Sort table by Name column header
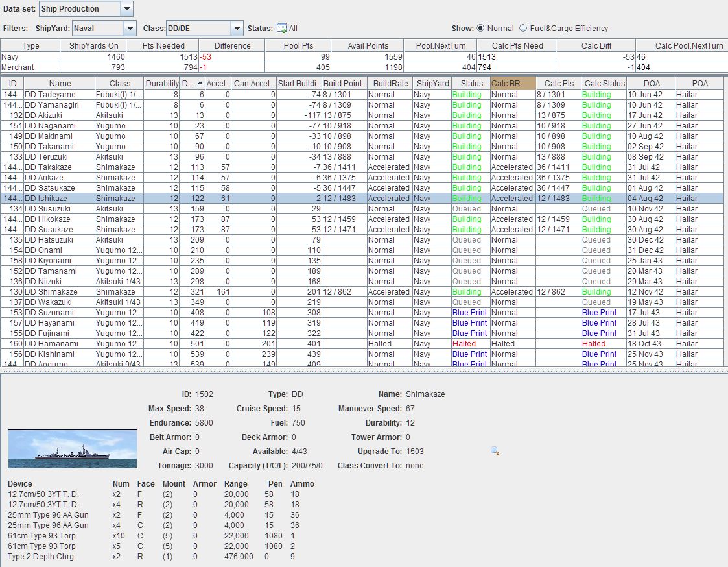This screenshot has width=728, height=567. (60, 83)
